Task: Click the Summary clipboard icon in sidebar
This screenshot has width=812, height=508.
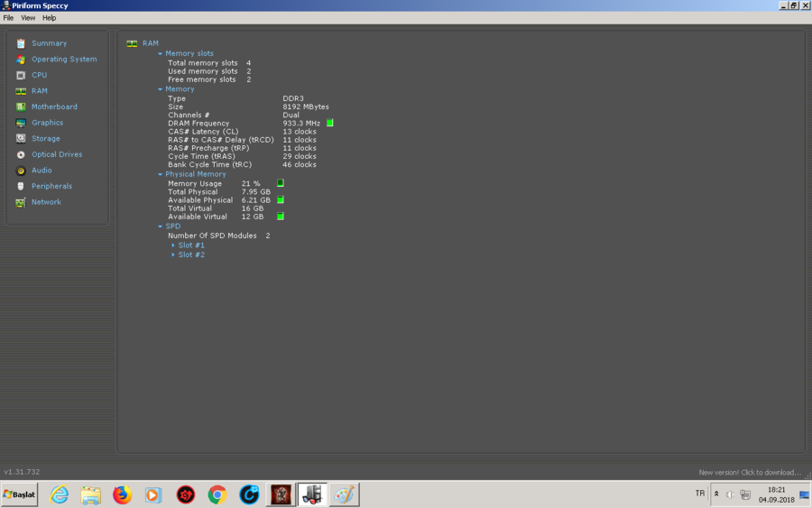Action: click(x=21, y=43)
